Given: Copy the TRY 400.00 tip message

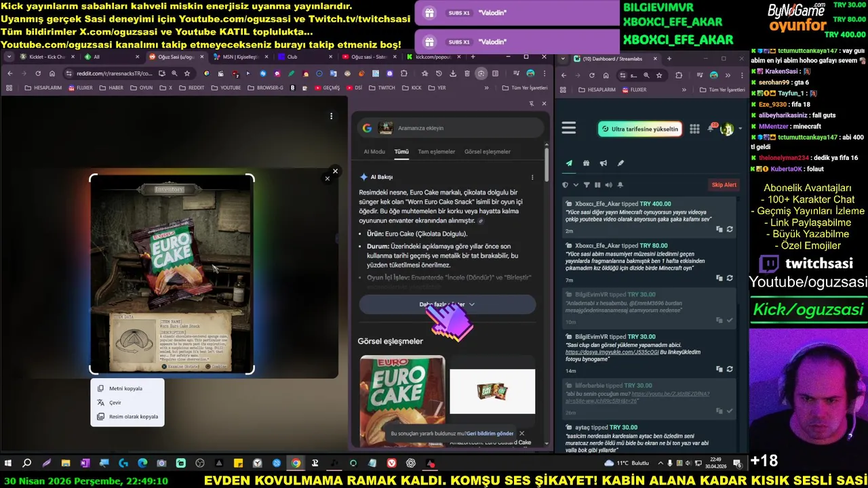Looking at the screenshot, I should pos(719,229).
